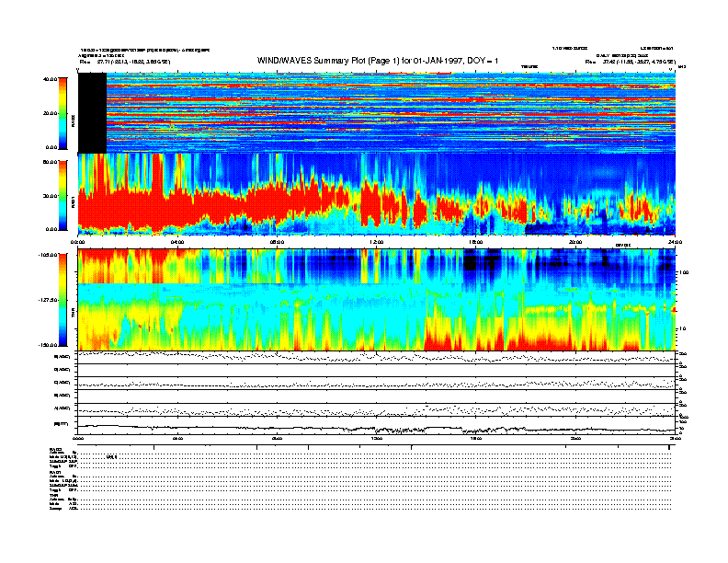
Task: Click the middle spectrogram color scale bar
Action: coord(63,196)
